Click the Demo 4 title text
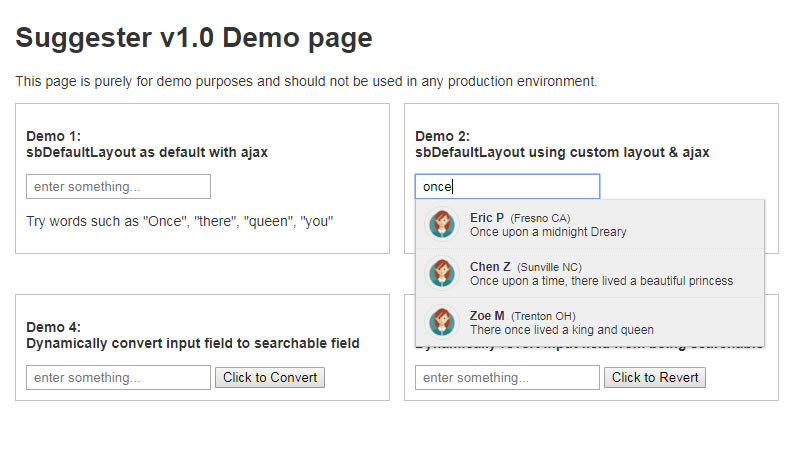Viewport: 789px width, 449px height. point(192,335)
